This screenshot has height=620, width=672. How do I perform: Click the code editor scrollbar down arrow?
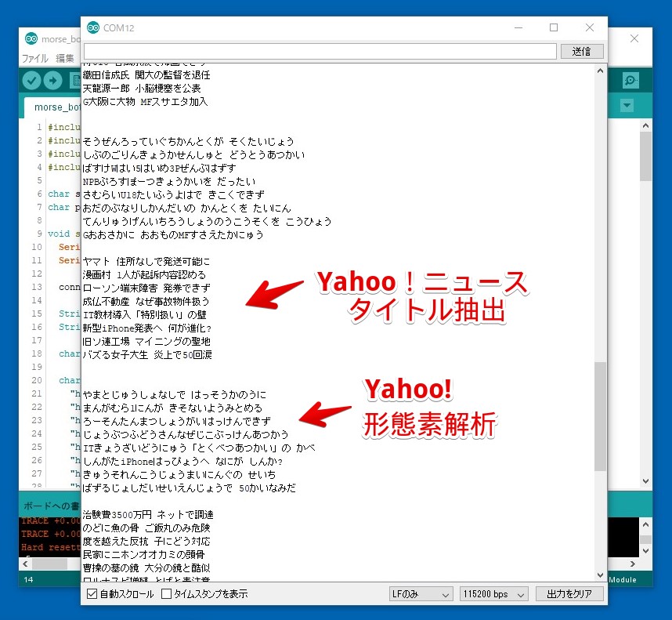pos(645,481)
